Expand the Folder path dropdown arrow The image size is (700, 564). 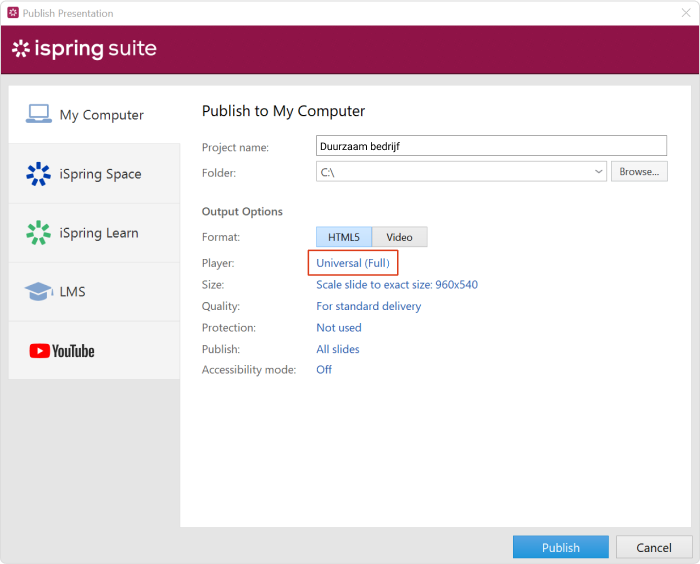[598, 172]
